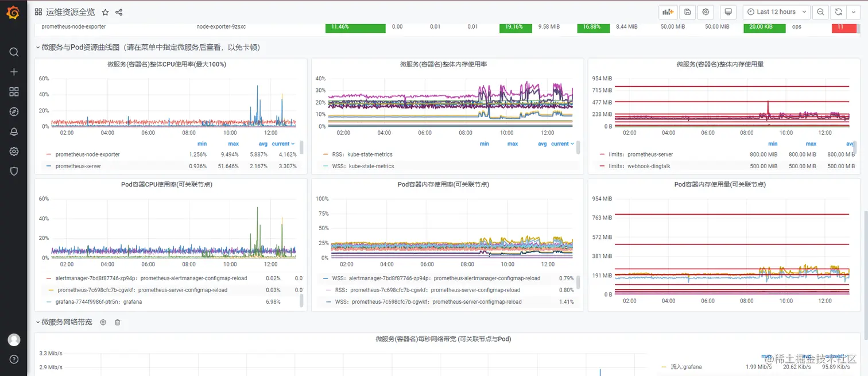Sort 整体内存使用量 legend by max column
Screen dimensions: 868x376
(811, 144)
